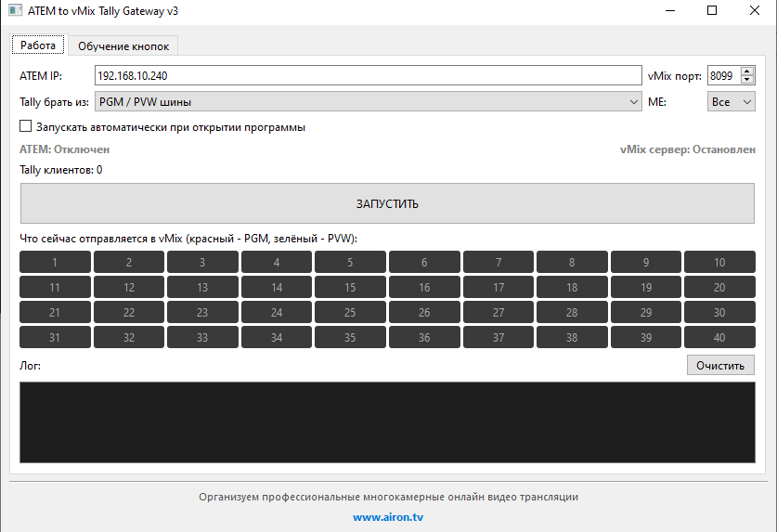This screenshot has width=777, height=532.
Task: Click tally indicator 18
Action: (x=573, y=288)
